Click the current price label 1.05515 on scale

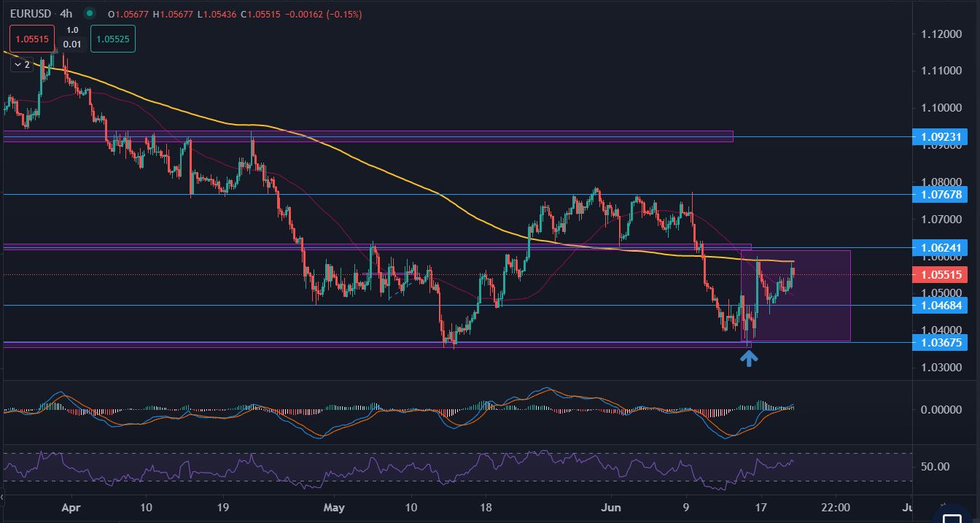pos(941,275)
